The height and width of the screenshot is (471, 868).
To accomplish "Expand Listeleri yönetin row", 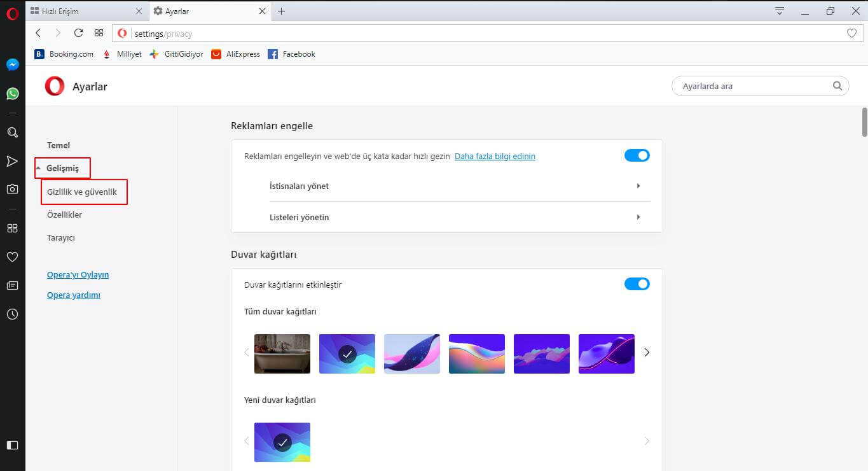I will 459,217.
